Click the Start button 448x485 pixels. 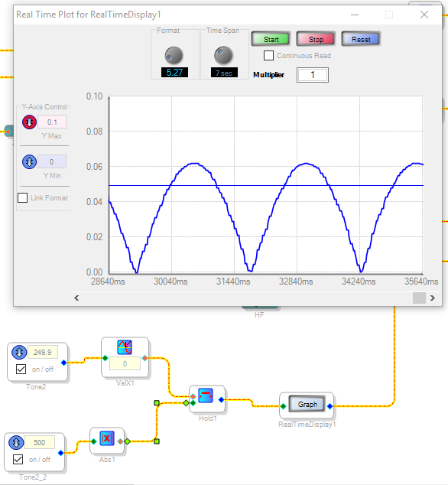271,39
